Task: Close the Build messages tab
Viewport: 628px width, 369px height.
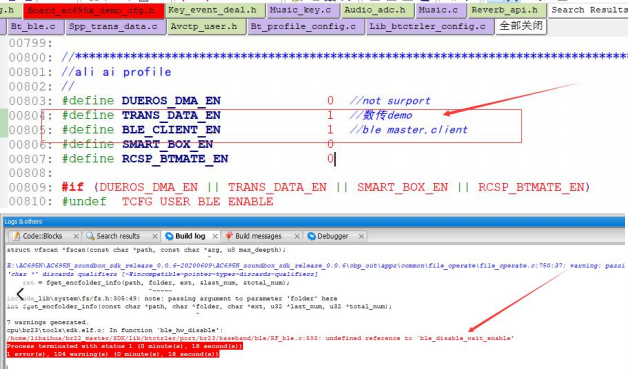Action: tap(297, 236)
